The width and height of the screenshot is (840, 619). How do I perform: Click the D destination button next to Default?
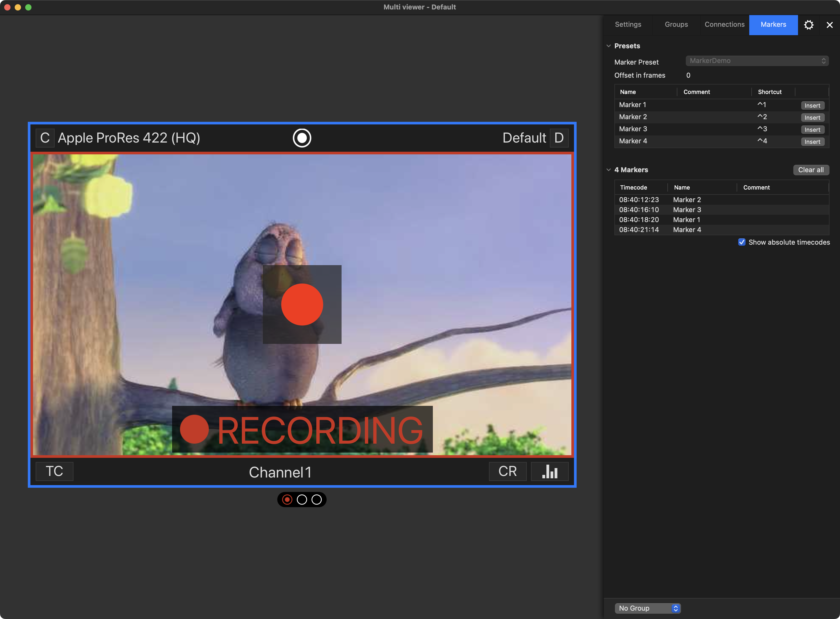[x=559, y=138]
